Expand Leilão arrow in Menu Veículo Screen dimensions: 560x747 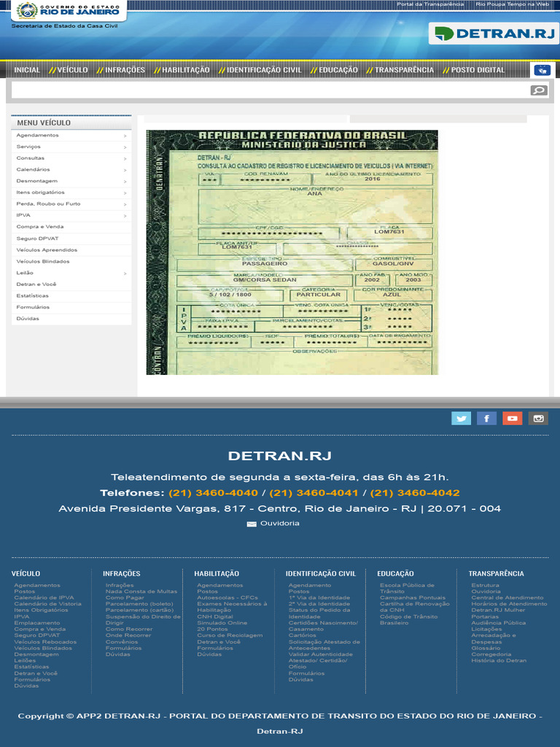125,274
